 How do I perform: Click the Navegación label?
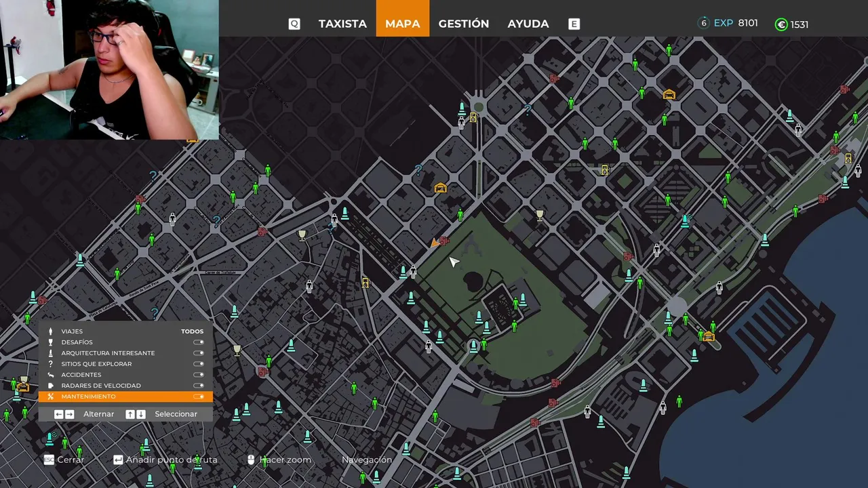point(367,460)
